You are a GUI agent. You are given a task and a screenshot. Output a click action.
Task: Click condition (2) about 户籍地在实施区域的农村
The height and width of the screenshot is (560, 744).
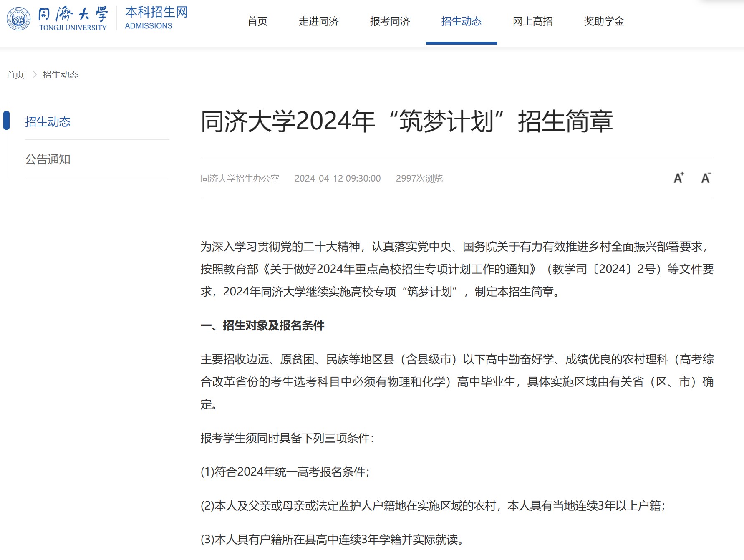[x=433, y=506]
